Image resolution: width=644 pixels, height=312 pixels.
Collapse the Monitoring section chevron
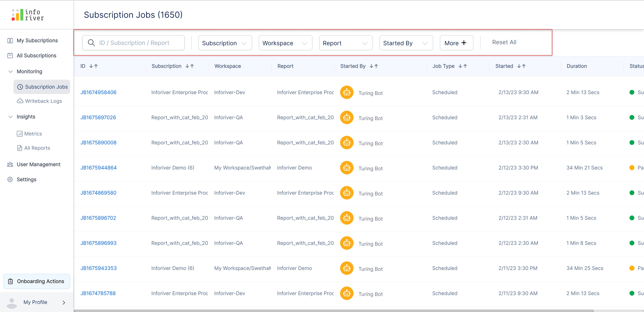click(10, 72)
